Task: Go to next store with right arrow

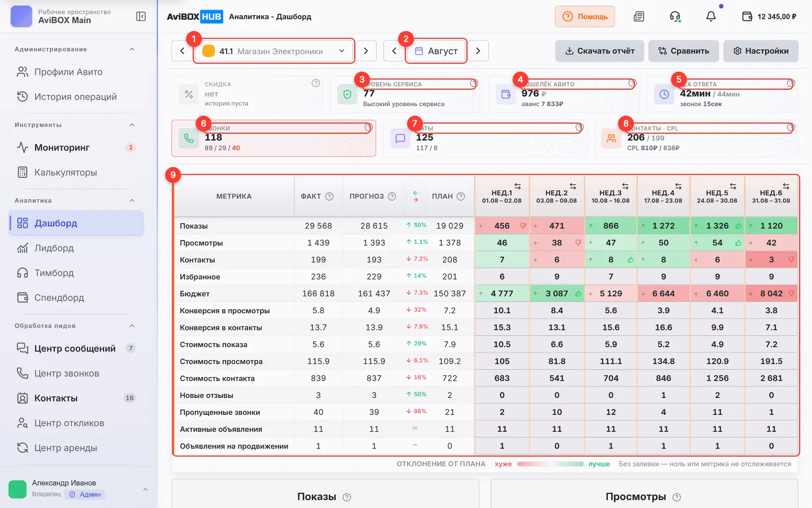Action: pos(366,51)
